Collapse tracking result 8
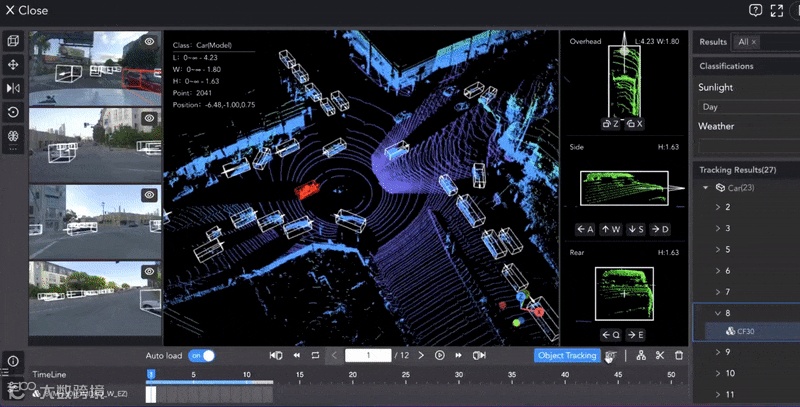Screen dimensions: 800x407 click(x=718, y=313)
